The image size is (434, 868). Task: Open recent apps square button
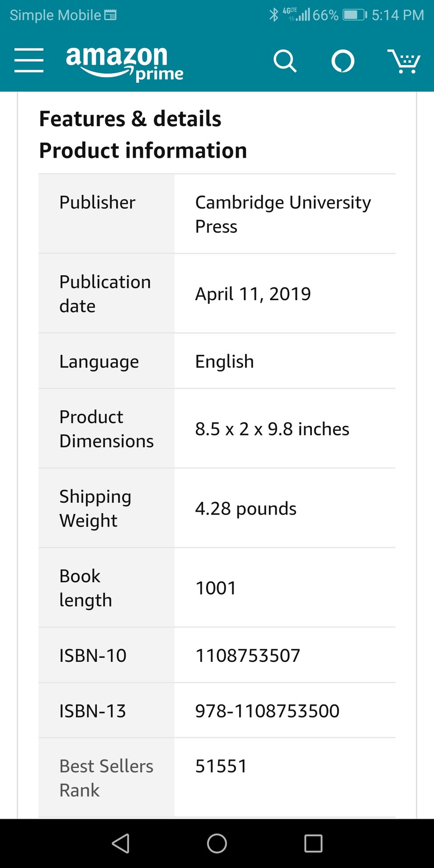click(313, 844)
